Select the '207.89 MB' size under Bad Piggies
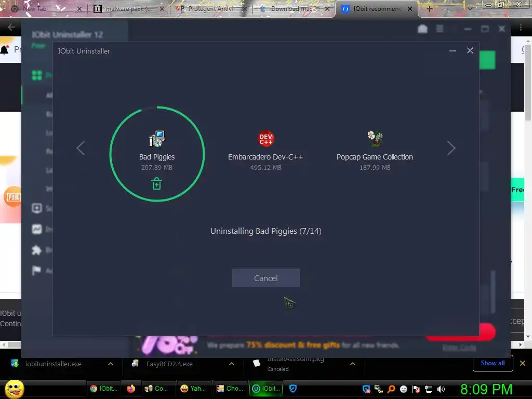This screenshot has width=532, height=399. point(157,168)
